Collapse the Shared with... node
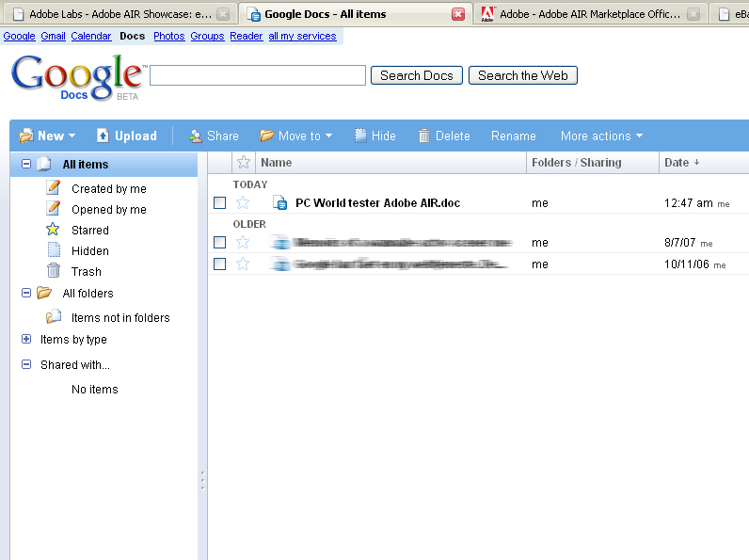749x560 pixels. click(26, 364)
